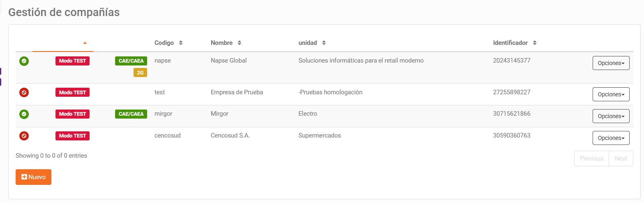Sort by unidad column header
The width and height of the screenshot is (644, 203).
[312, 43]
